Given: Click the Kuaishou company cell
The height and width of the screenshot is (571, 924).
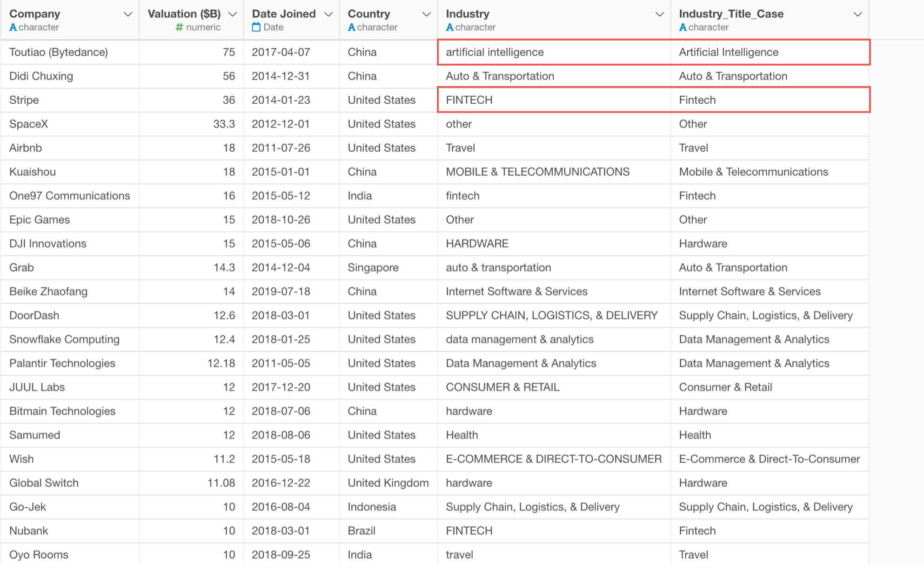Looking at the screenshot, I should (x=70, y=172).
